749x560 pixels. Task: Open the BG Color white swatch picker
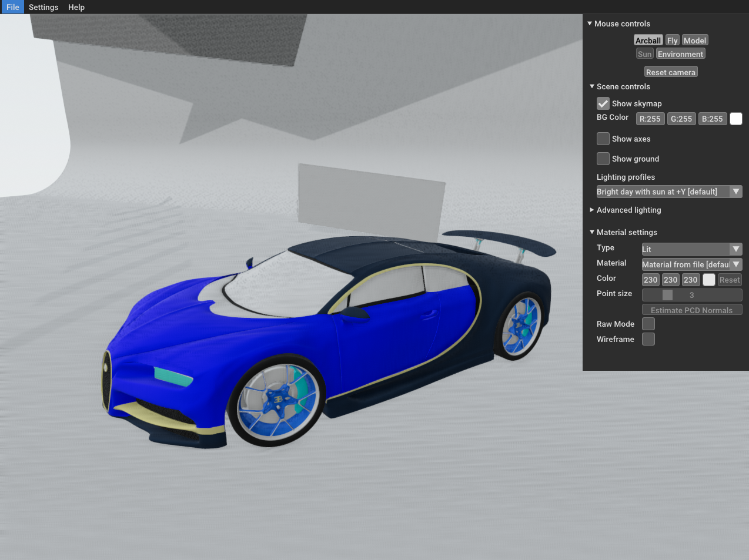pos(736,119)
